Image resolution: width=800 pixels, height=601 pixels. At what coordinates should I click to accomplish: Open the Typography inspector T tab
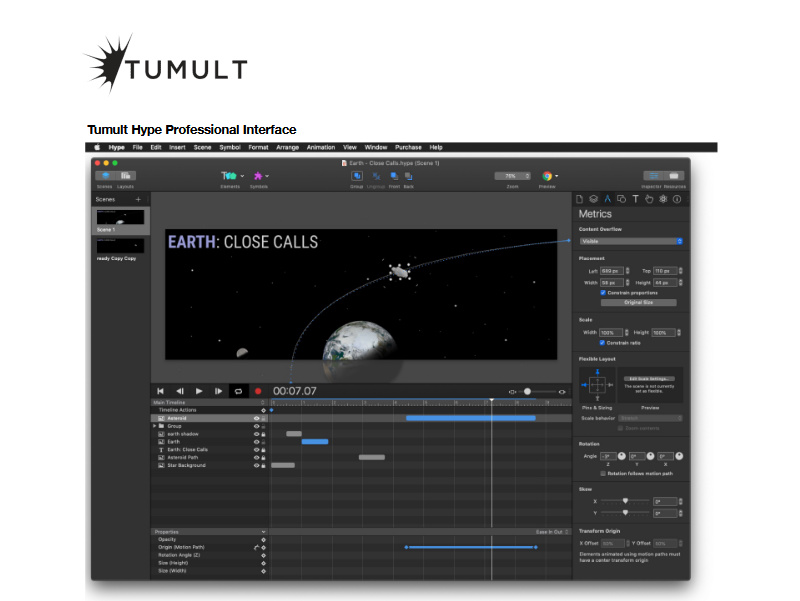pos(635,199)
